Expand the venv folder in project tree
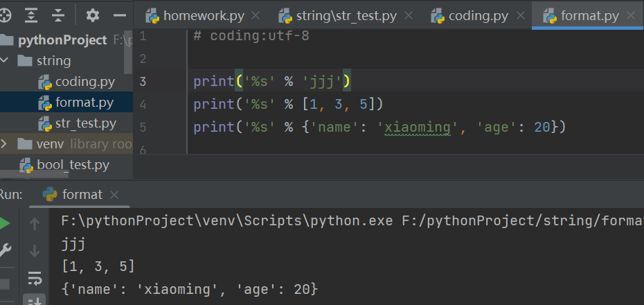Viewport: 644px width, 305px height. click(6, 144)
